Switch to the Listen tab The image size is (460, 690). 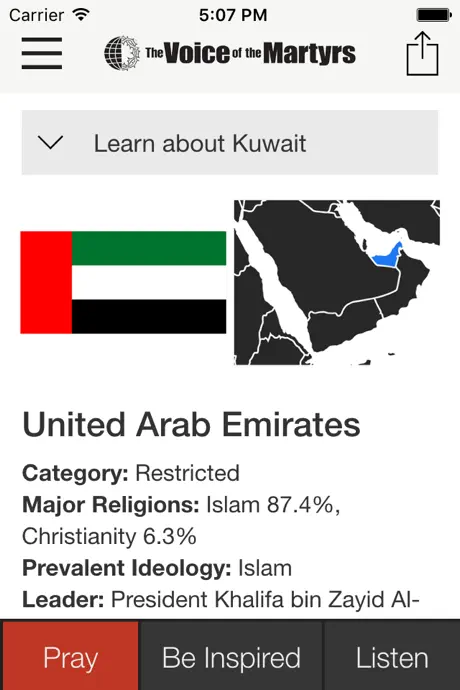point(392,656)
